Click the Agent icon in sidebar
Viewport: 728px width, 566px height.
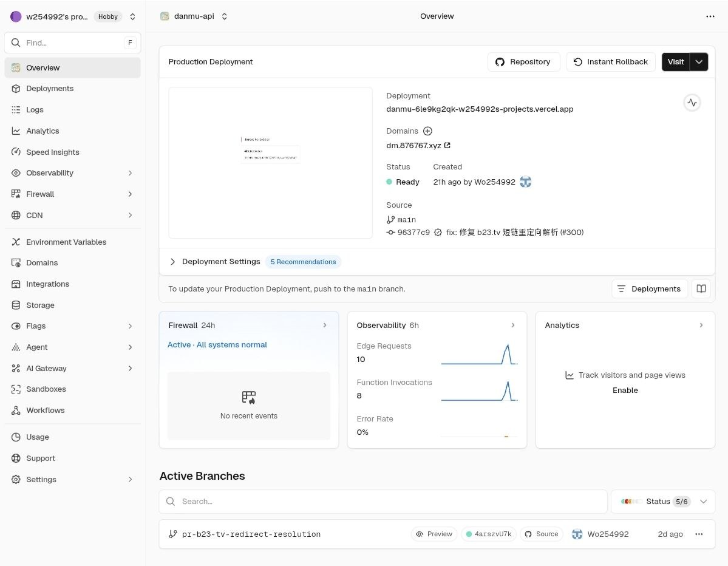(x=16, y=347)
